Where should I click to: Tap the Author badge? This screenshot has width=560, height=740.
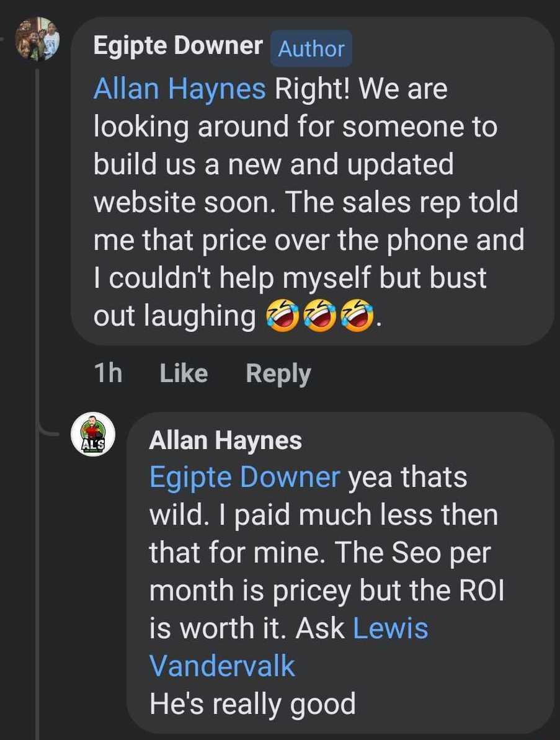[311, 49]
